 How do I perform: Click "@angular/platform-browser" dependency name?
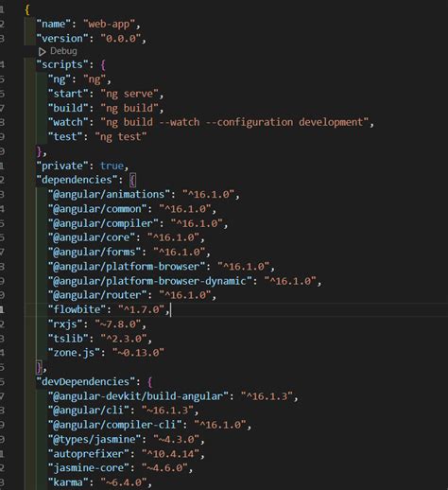(x=127, y=267)
